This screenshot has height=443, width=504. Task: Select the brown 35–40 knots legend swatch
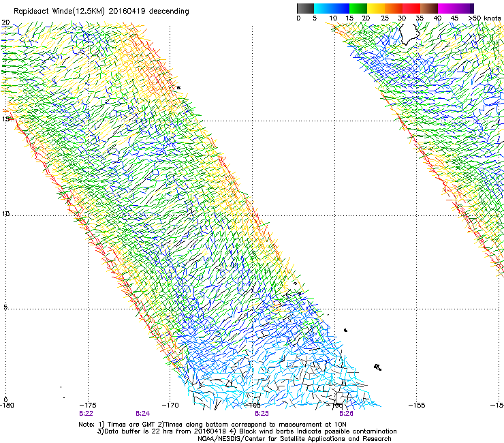(x=429, y=8)
